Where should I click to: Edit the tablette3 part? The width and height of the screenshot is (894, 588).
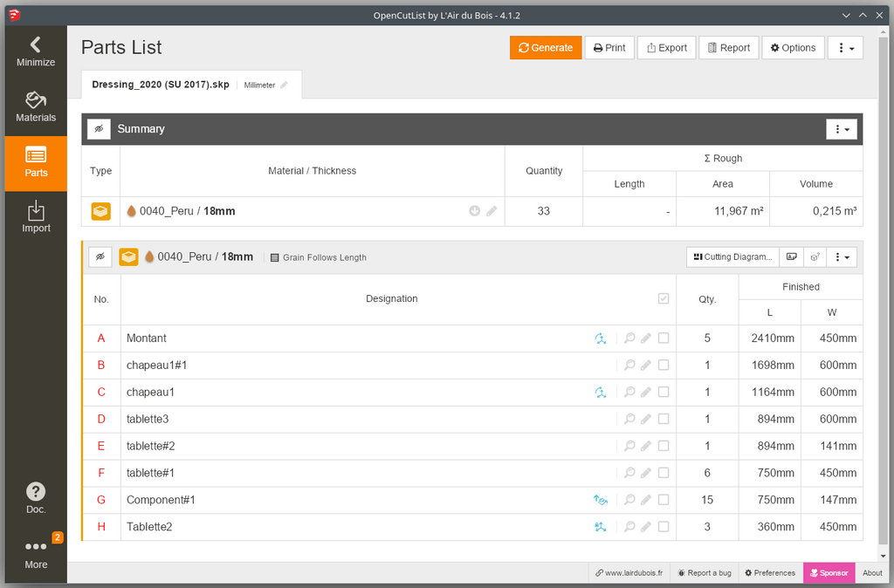tap(646, 420)
